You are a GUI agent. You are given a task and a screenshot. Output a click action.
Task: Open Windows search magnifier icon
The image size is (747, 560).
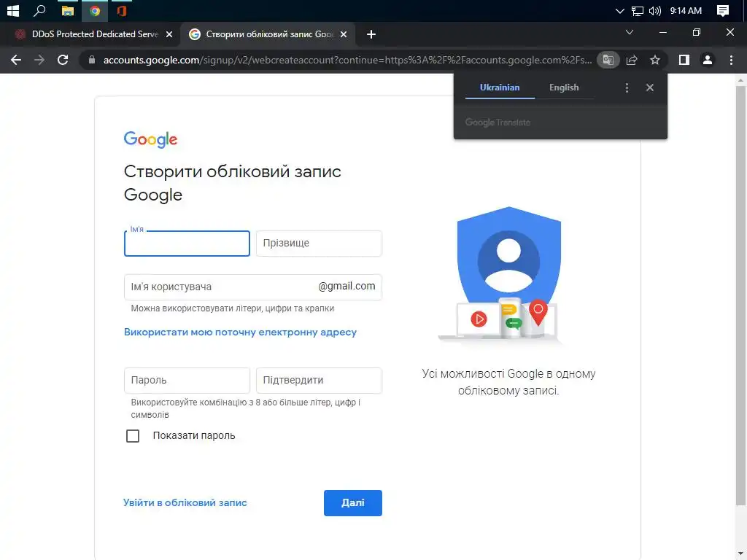point(39,10)
